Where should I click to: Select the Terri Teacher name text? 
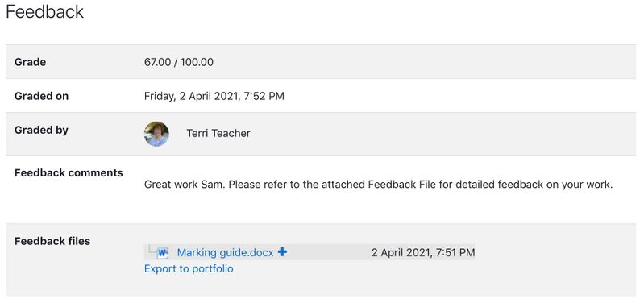pyautogui.click(x=218, y=134)
